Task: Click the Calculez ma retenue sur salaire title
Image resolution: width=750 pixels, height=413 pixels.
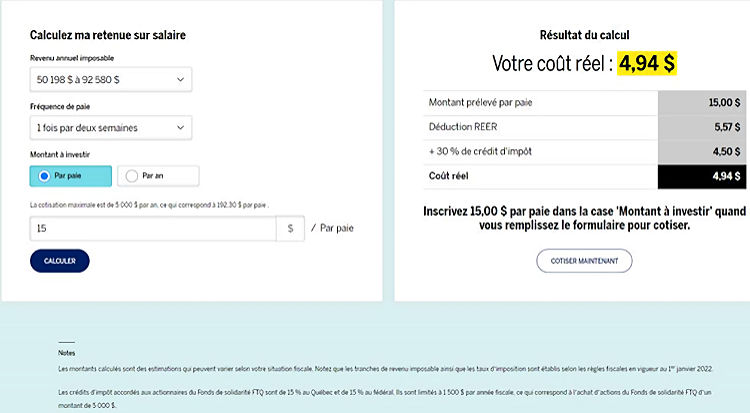Action: coord(108,35)
